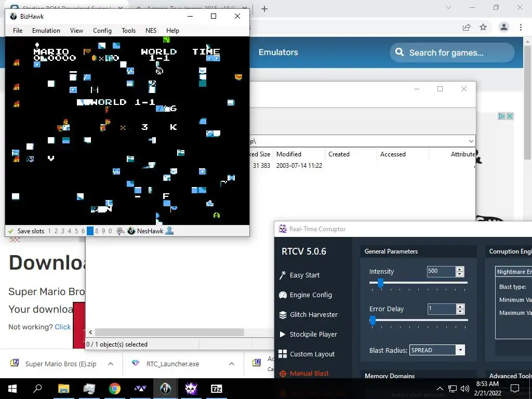Click the horizontal scrollbar in the file manager
The height and width of the screenshot is (399, 532).
(169, 332)
